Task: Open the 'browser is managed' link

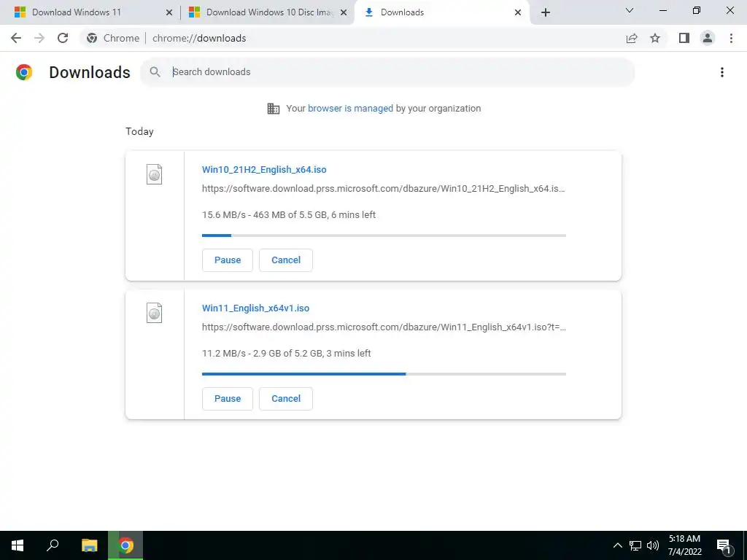Action: 350,109
